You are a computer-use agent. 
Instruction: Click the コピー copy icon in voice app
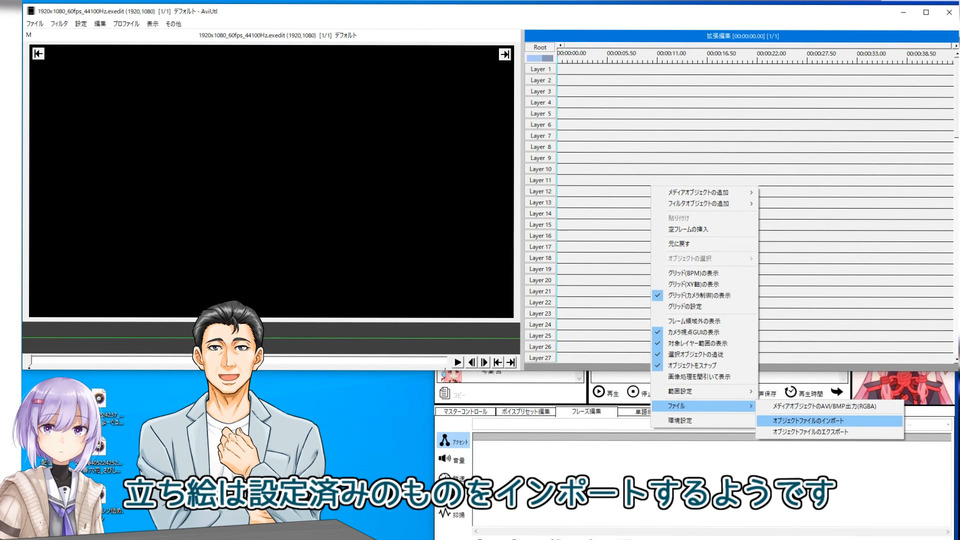[445, 394]
